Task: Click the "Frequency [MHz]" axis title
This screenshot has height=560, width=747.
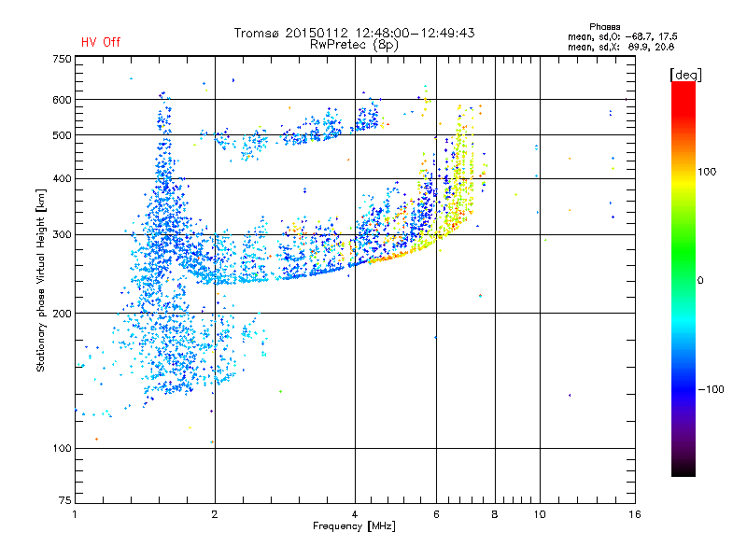Action: click(x=354, y=526)
